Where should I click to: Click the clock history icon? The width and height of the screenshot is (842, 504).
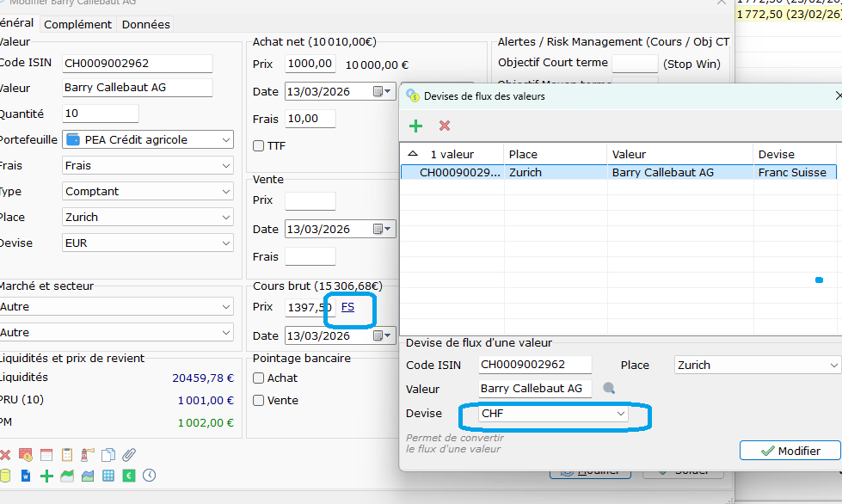point(150,476)
